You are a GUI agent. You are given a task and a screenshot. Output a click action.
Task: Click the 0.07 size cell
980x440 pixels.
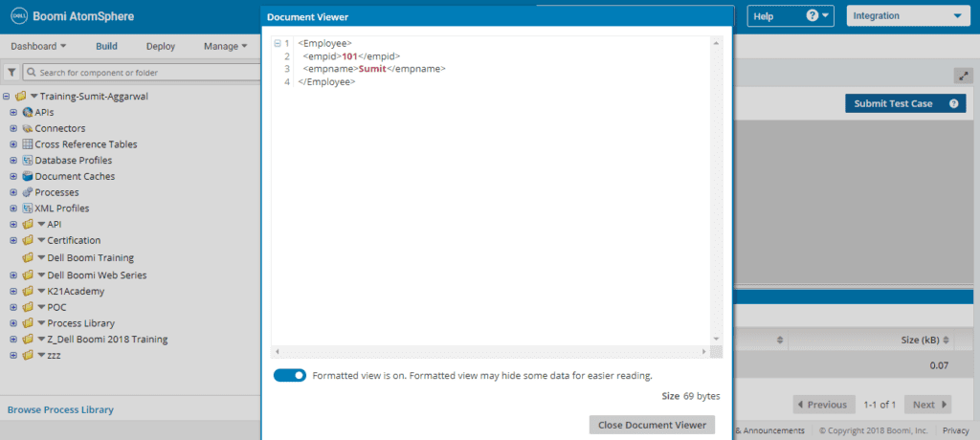pyautogui.click(x=939, y=365)
